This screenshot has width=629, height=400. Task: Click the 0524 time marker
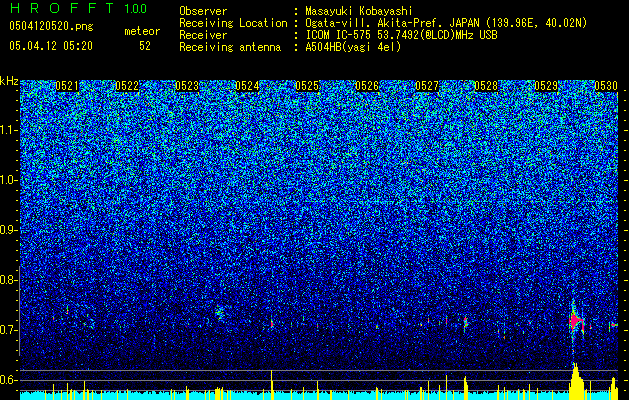click(247, 86)
